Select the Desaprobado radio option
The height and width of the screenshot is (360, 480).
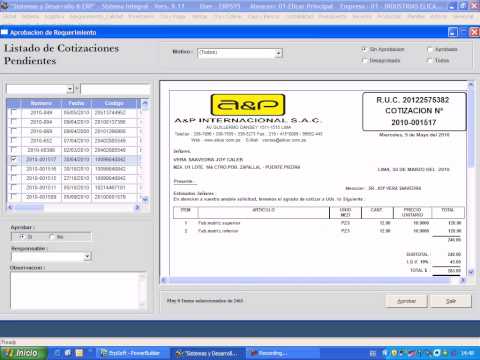click(x=365, y=60)
